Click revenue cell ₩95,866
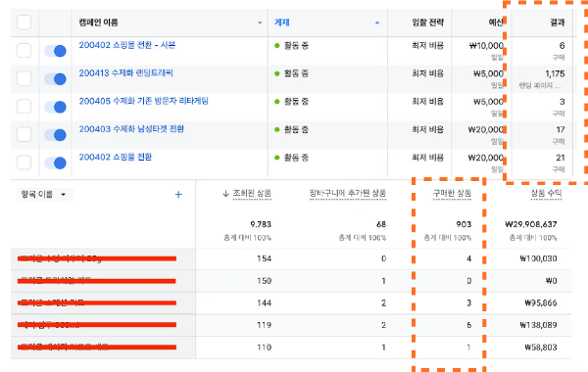 click(541, 303)
